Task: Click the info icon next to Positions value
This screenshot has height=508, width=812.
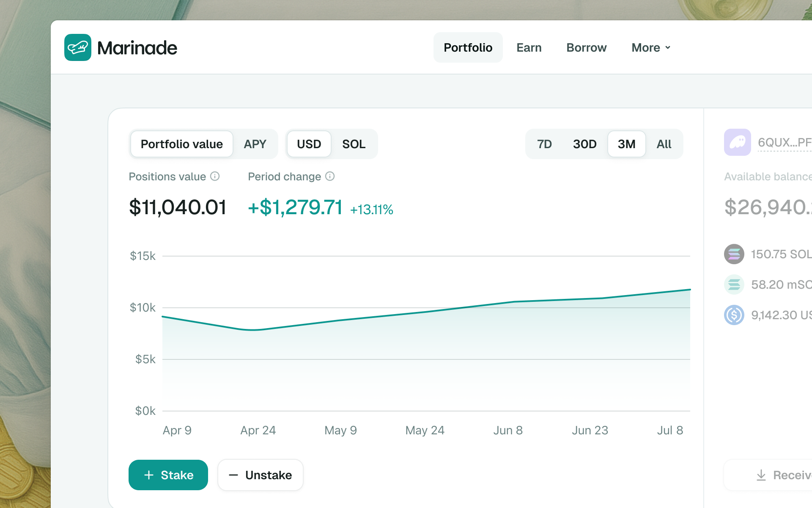Action: pos(215,176)
